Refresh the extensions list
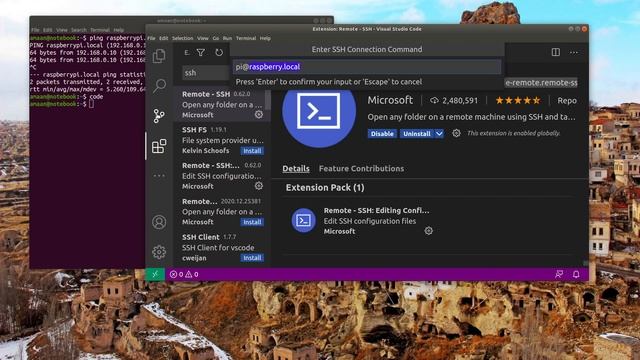Screen dimensions: 640x360 219,53
